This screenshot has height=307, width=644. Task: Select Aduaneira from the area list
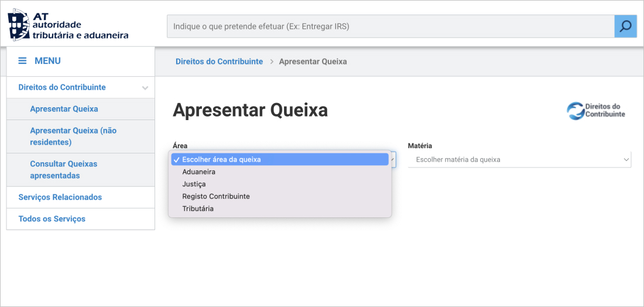199,172
